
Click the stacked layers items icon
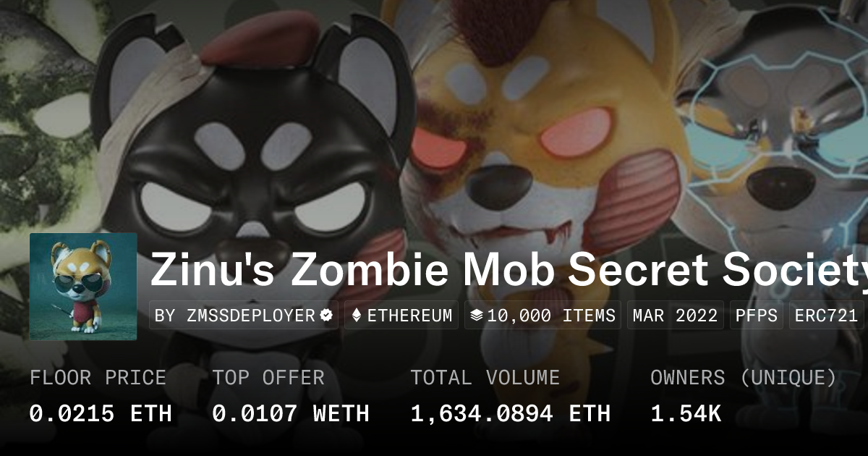[x=477, y=316]
